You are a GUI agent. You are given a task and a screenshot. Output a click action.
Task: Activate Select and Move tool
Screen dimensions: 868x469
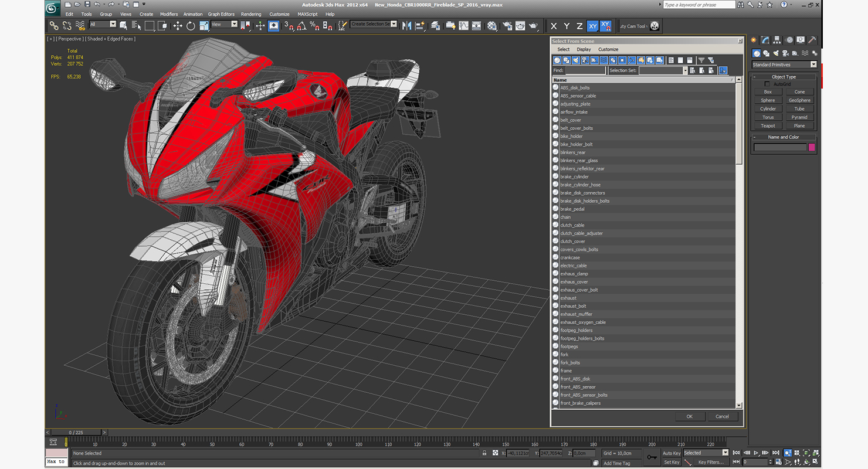[178, 26]
